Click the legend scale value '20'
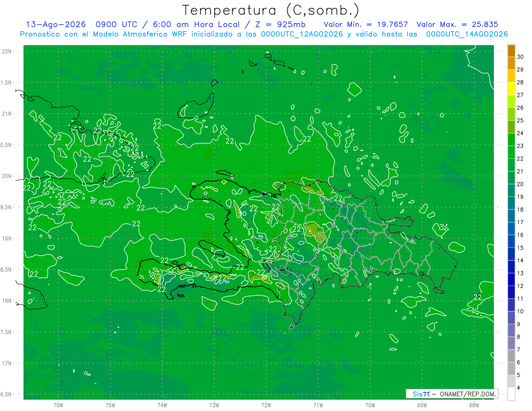The width and height of the screenshot is (532, 411). pos(520,184)
